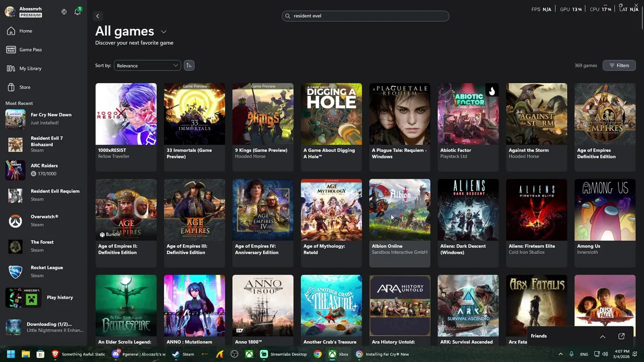Open Overwatch in Most Recent list

point(44,221)
